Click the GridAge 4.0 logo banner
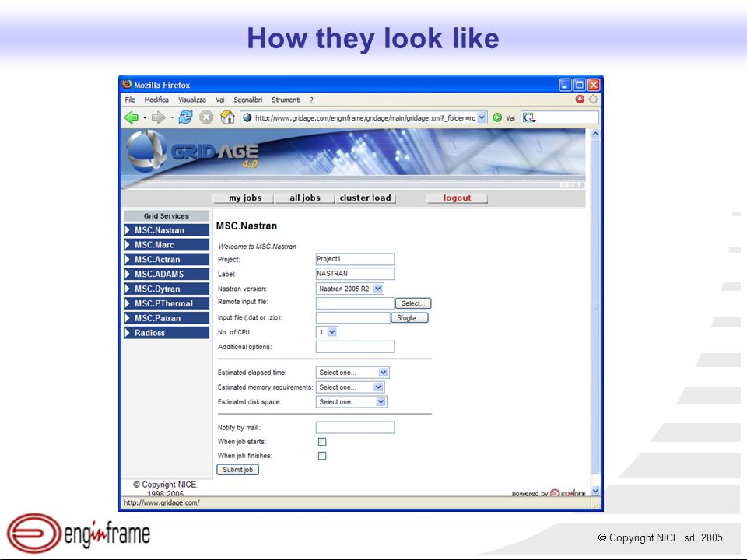747x560 pixels. [194, 152]
